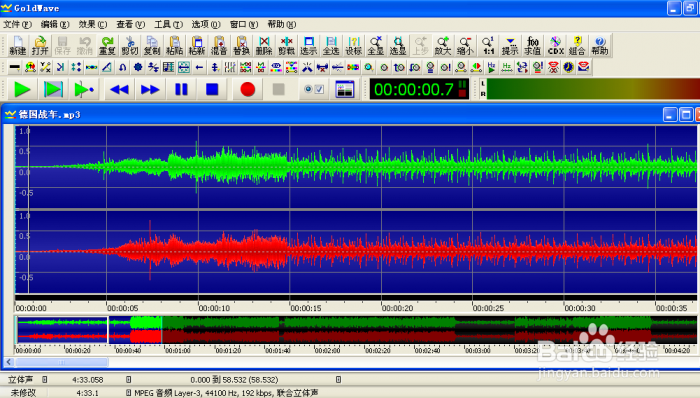Replace the selection using 替换 button
The image size is (700, 398).
pyautogui.click(x=241, y=46)
